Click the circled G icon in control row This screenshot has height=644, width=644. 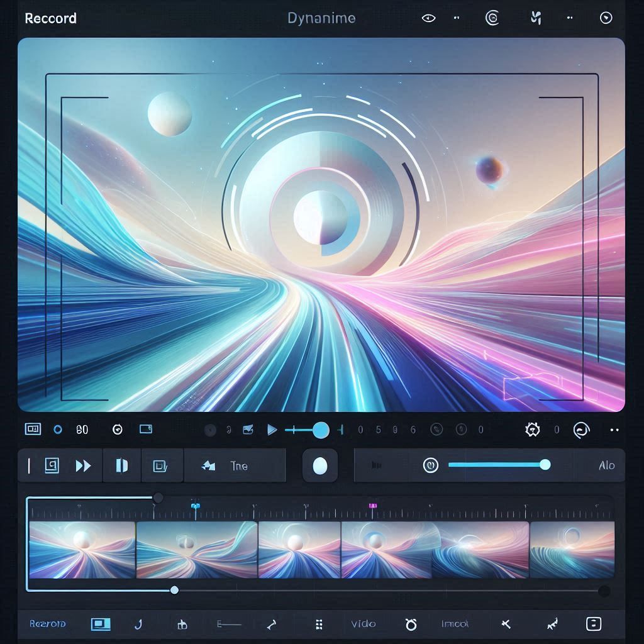point(118,430)
